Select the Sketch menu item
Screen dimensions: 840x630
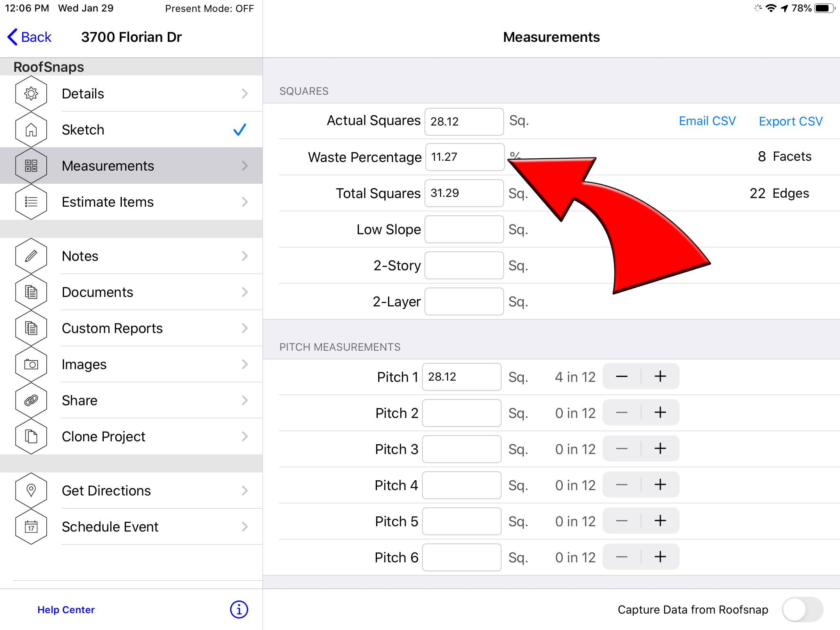(131, 130)
